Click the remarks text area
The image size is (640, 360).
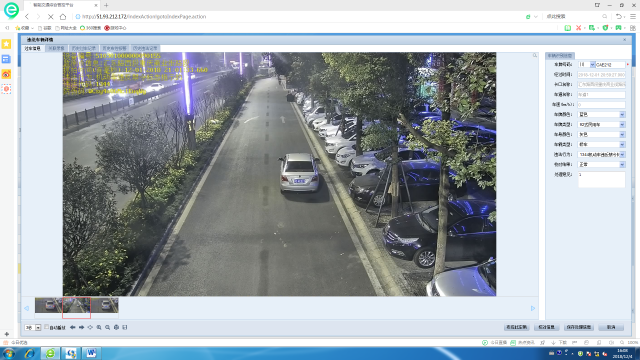[601, 179]
